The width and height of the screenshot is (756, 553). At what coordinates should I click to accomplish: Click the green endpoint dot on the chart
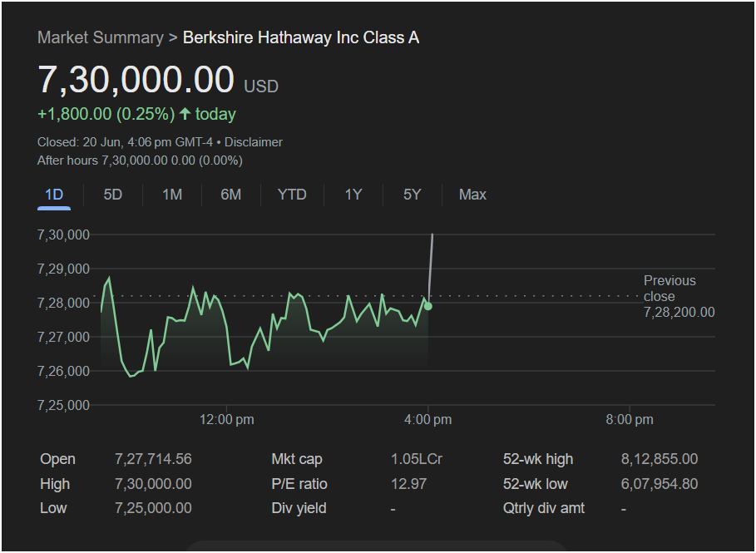(x=427, y=306)
